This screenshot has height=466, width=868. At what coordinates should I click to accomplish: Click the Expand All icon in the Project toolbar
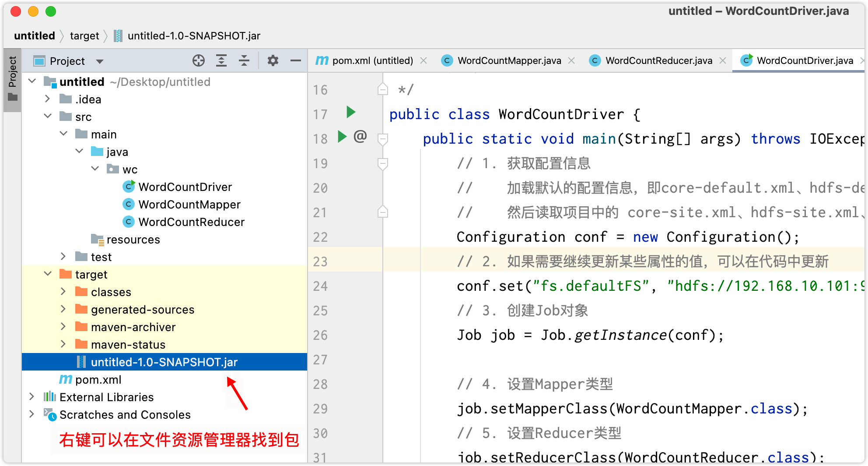click(x=221, y=60)
